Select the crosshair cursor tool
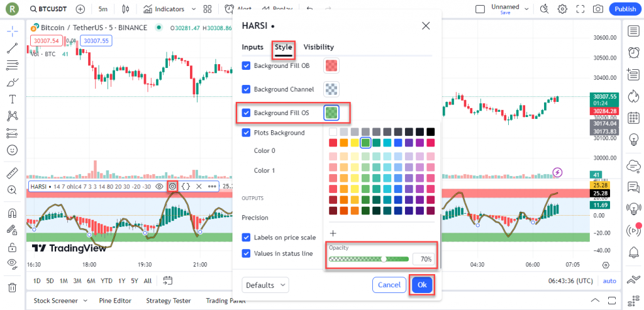Screen dimensions: 644x310 pyautogui.click(x=13, y=31)
